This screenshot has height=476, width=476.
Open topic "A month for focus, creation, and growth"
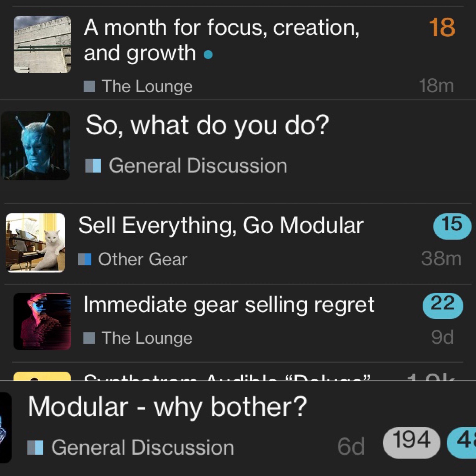[222, 40]
